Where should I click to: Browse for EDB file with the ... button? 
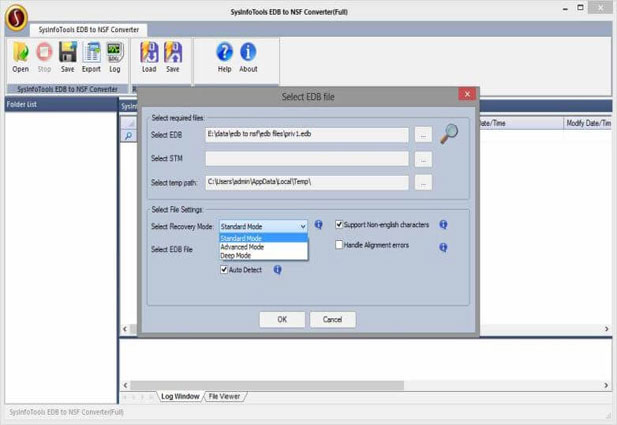423,135
